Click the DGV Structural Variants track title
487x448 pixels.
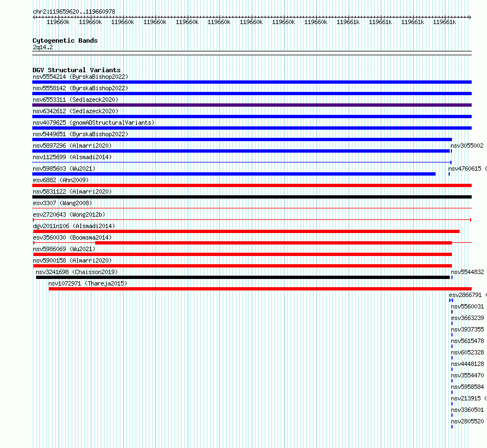77,70
